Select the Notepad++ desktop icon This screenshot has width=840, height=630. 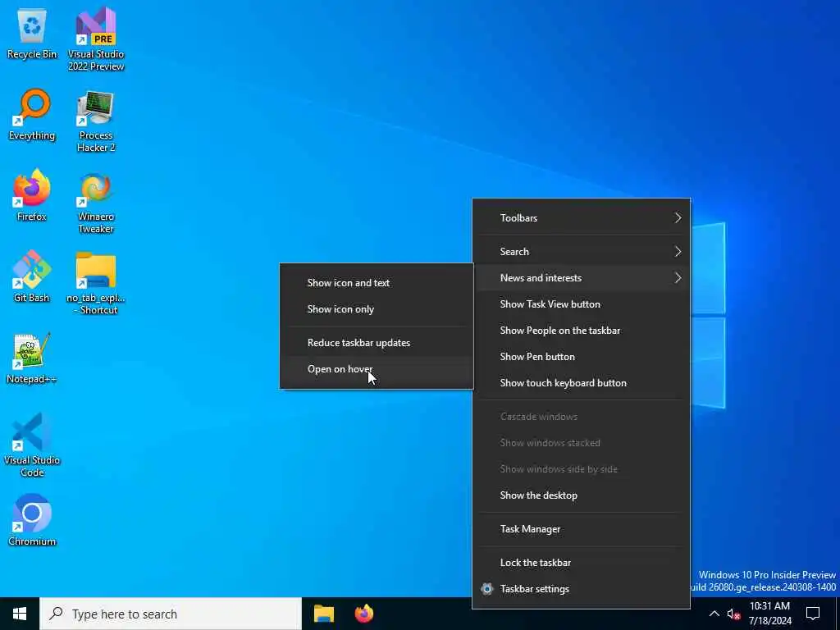(32, 358)
